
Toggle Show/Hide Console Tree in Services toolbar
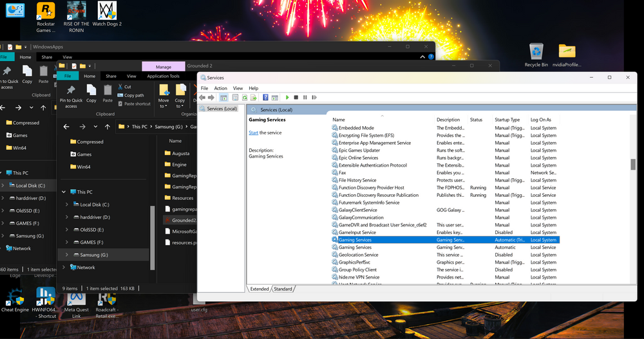point(224,97)
